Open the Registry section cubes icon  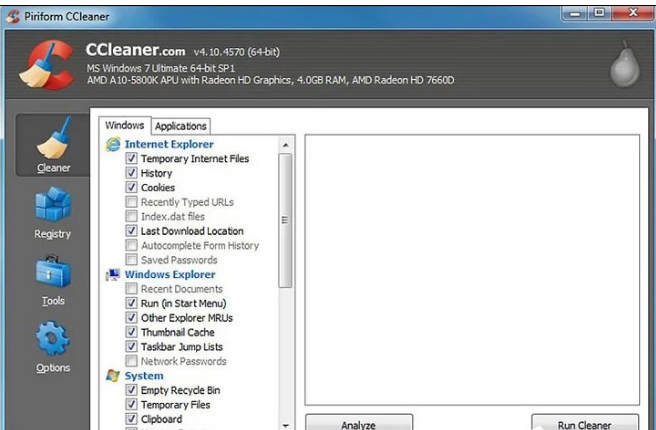point(53,204)
